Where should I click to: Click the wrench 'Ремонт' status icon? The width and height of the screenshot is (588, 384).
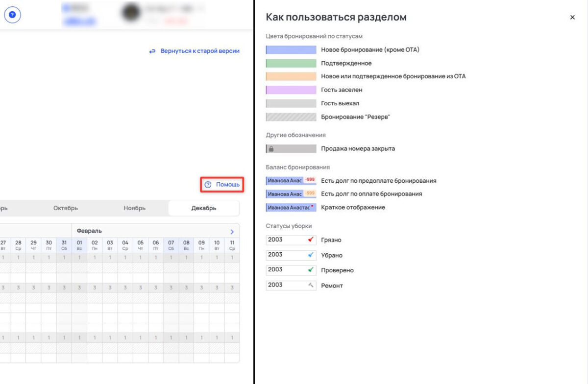310,285
